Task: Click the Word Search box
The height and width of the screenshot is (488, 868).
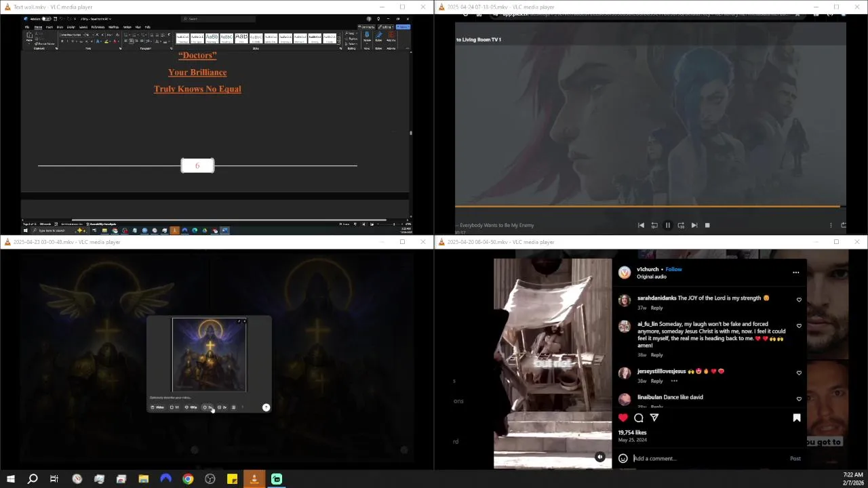Action: 218,19
